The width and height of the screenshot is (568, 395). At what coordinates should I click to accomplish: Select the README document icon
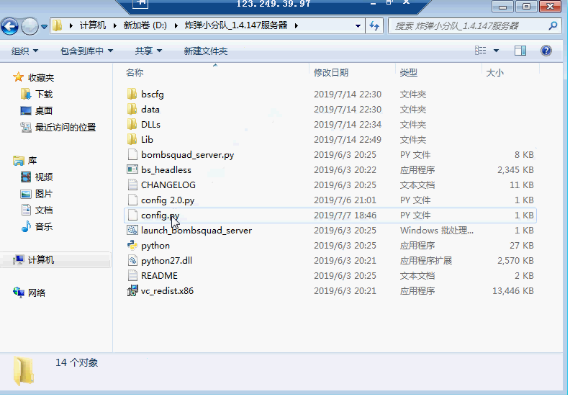[x=133, y=276]
